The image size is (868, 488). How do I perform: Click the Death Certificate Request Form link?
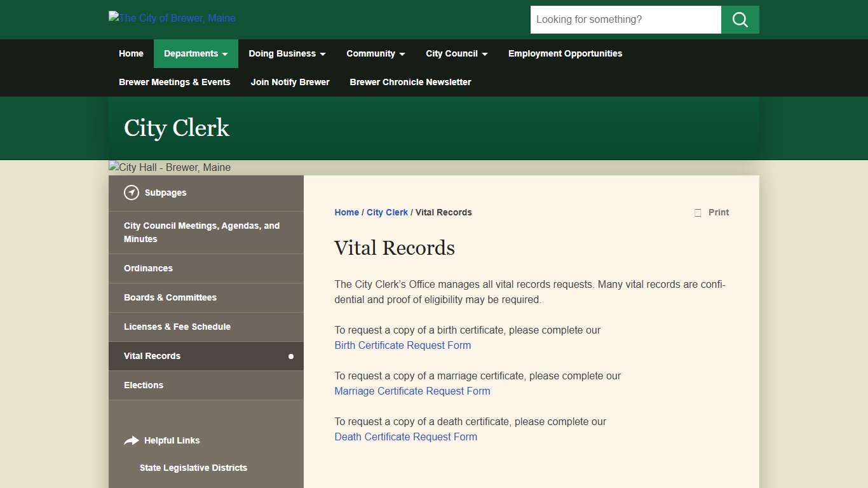coord(405,437)
